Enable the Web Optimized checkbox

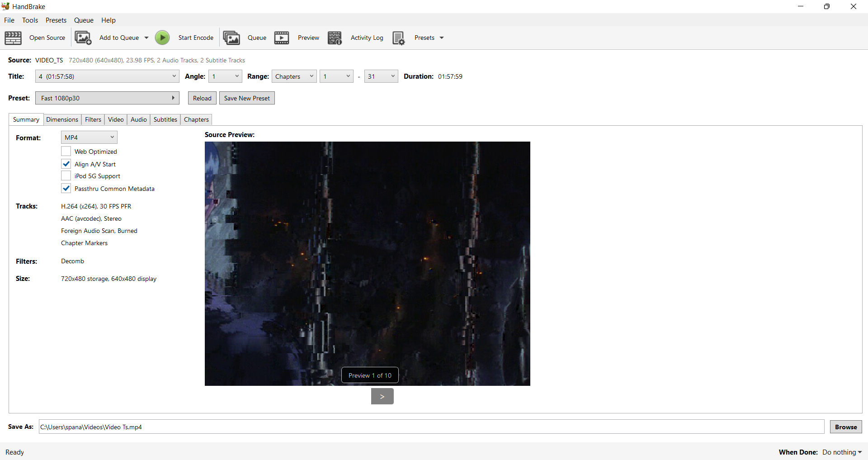coord(66,151)
